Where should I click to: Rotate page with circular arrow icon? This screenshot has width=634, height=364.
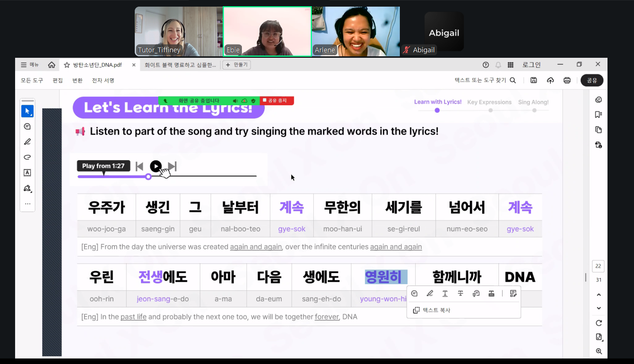(x=599, y=323)
